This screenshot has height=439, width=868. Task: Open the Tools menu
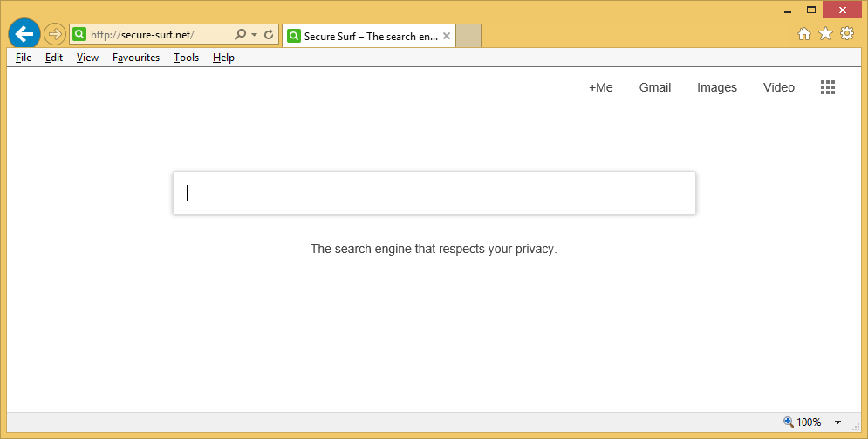pos(186,58)
